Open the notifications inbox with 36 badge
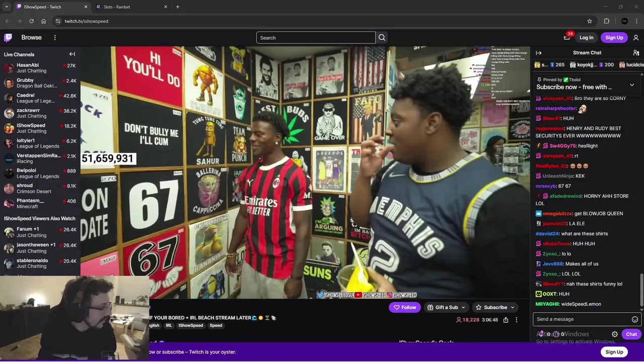The height and width of the screenshot is (362, 644). pos(567,37)
